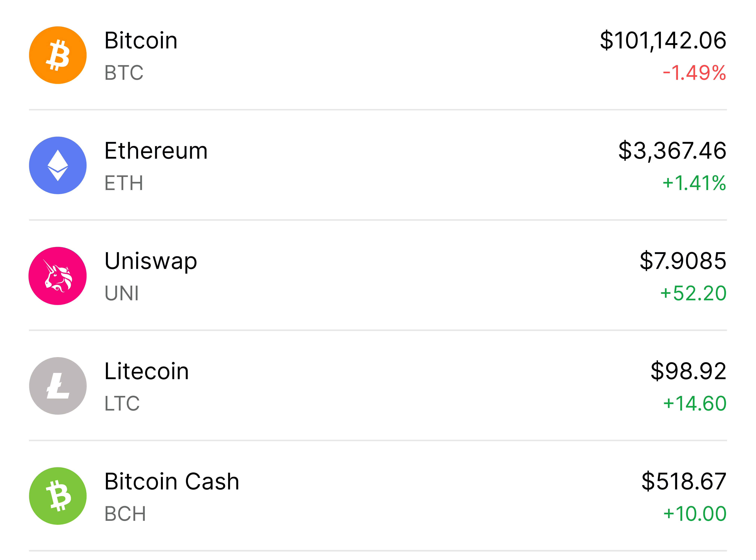This screenshot has height=560, width=756.
Task: Tap Bitcoin Cash price $518.67
Action: [x=683, y=481]
